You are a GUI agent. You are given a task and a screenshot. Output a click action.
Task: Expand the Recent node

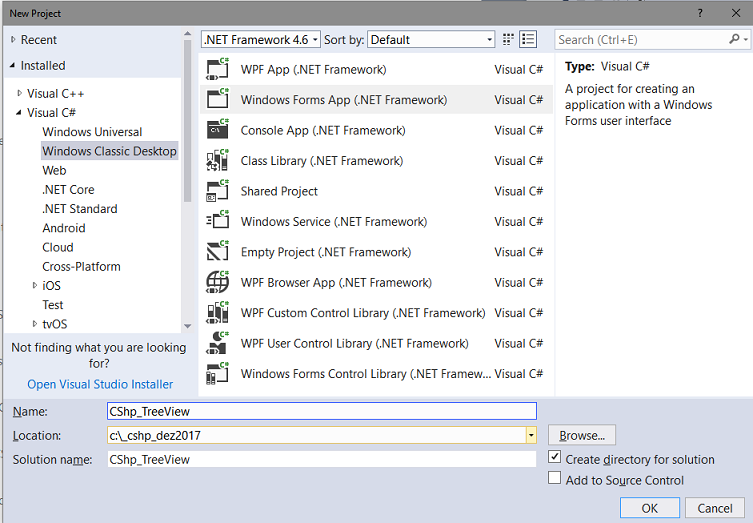pos(13,39)
